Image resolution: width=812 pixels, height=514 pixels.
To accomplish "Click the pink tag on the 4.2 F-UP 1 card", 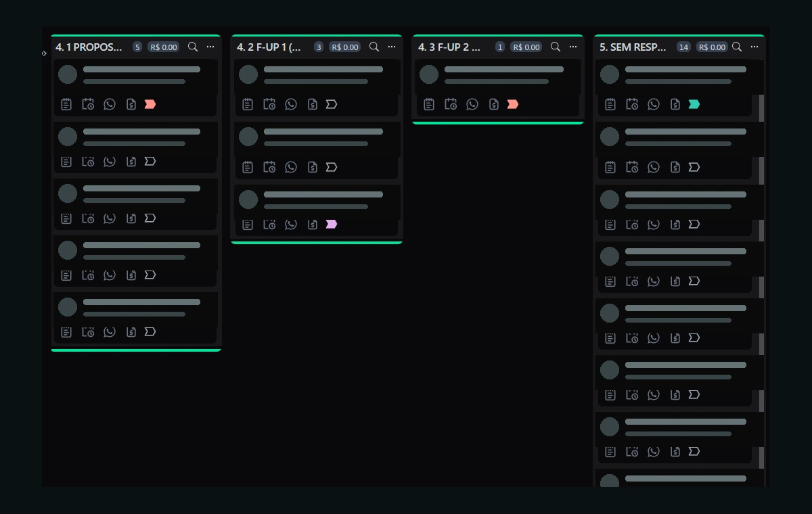I will pos(332,224).
